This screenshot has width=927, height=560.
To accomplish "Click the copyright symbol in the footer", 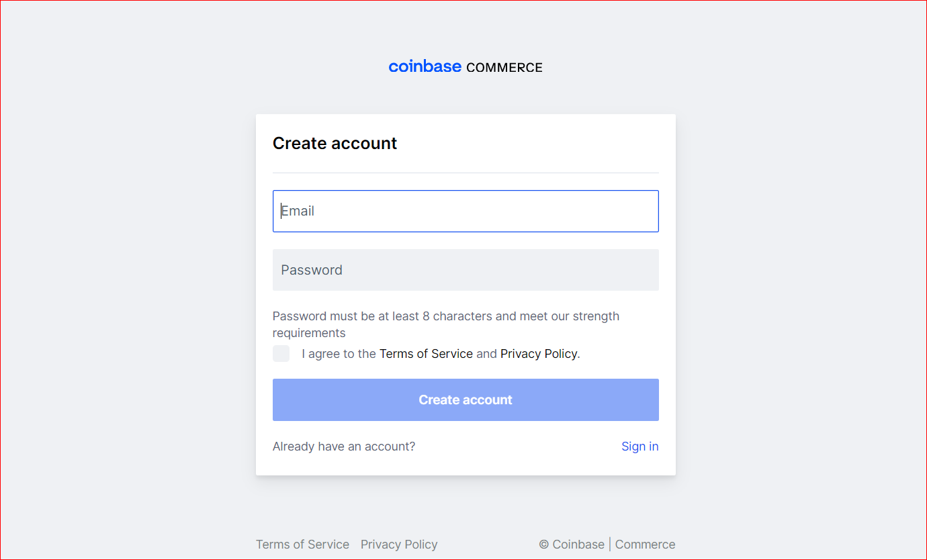I will point(544,545).
